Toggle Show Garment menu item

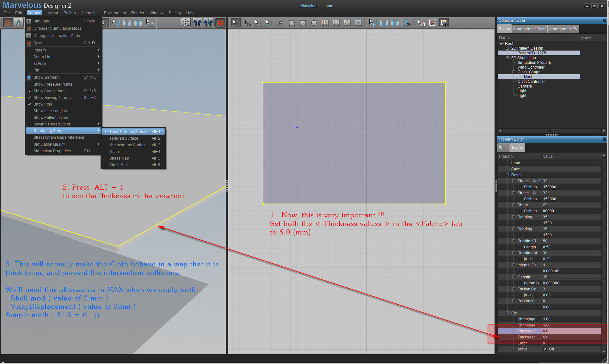pyautogui.click(x=64, y=77)
